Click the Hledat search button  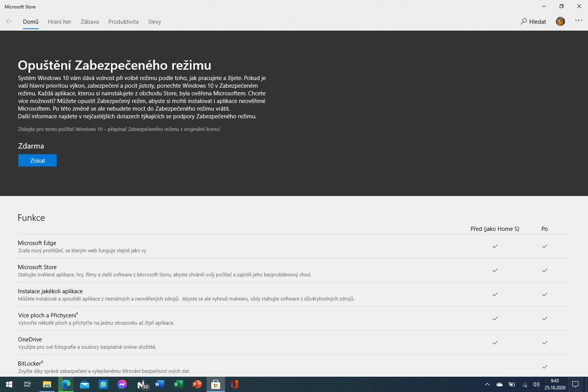click(x=533, y=22)
